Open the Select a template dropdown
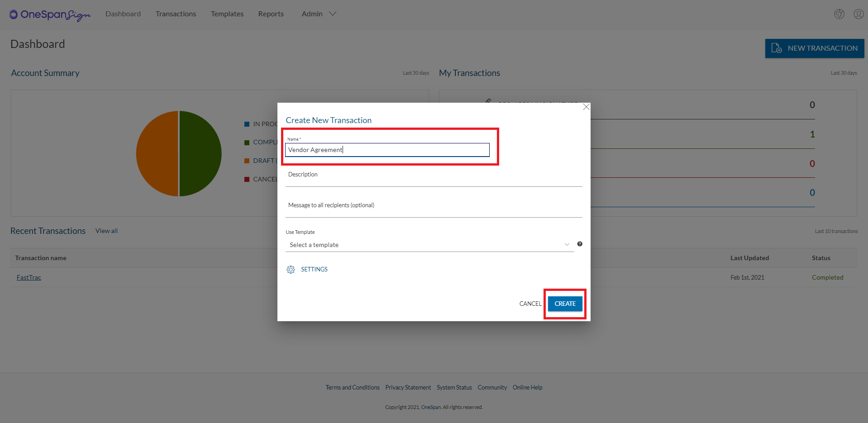 tap(429, 245)
